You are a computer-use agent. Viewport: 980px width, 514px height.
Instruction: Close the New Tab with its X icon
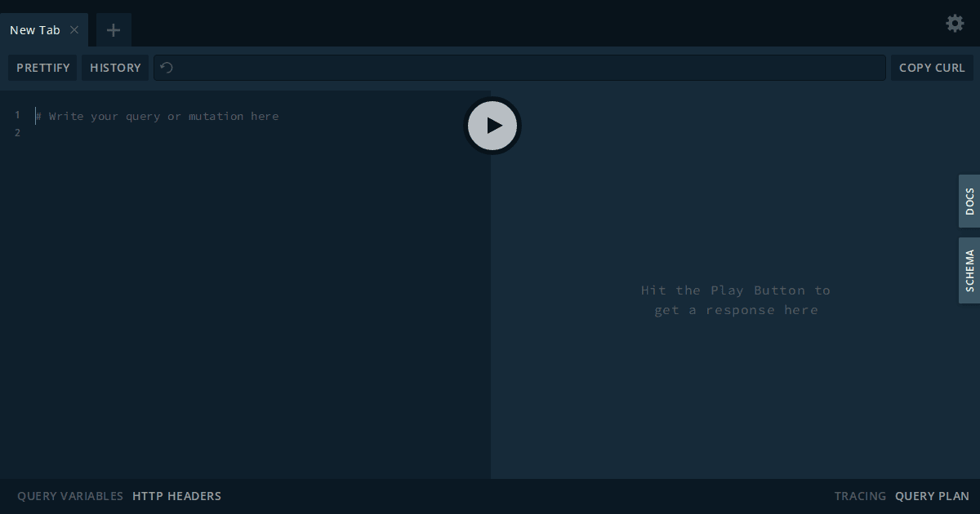pyautogui.click(x=74, y=29)
